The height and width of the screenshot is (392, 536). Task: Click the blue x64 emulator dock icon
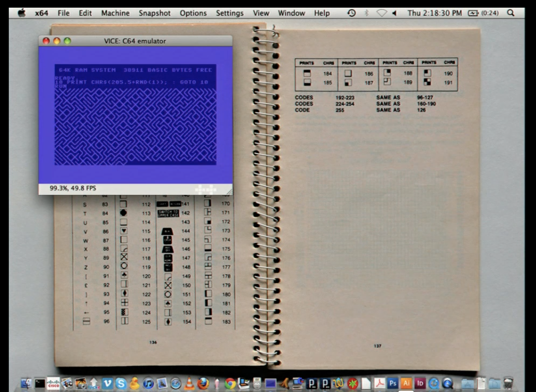tap(270, 383)
